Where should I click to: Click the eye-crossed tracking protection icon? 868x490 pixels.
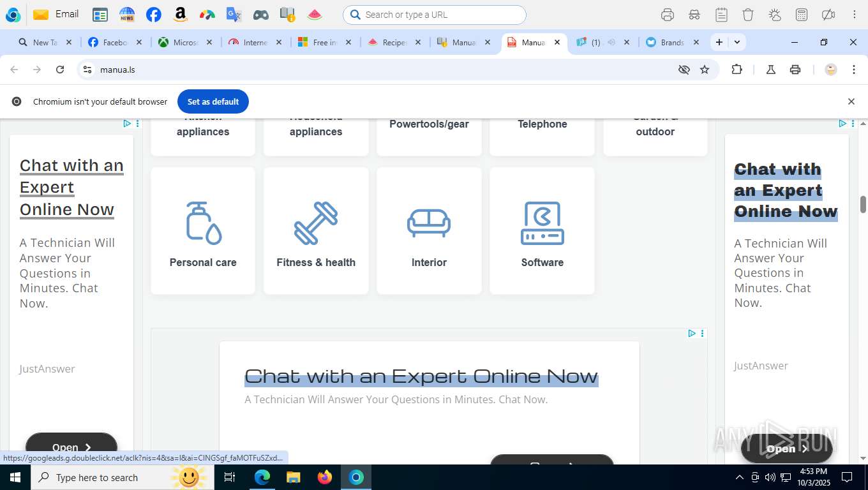click(684, 70)
